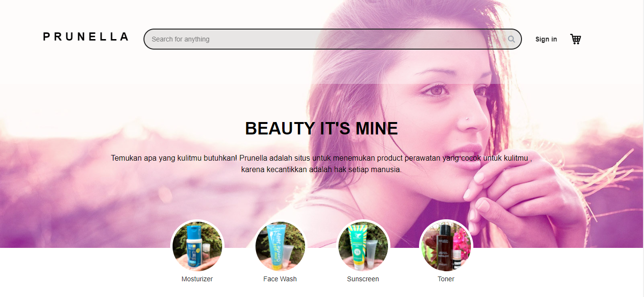Click the magnifying glass search icon
This screenshot has width=644, height=297.
point(511,39)
